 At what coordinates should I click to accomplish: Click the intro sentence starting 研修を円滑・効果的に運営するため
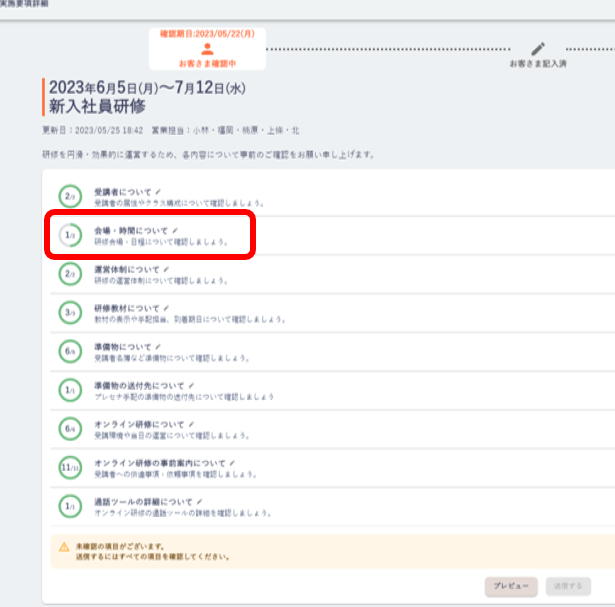click(208, 154)
